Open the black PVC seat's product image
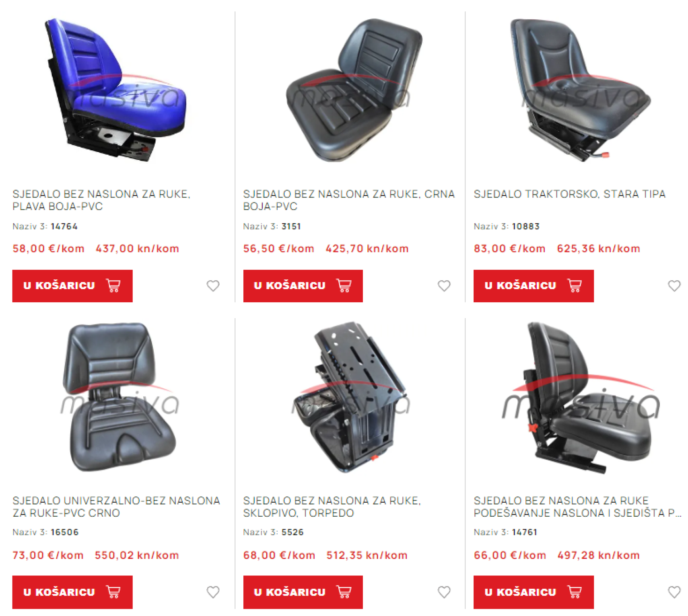The height and width of the screenshot is (616, 688). [x=354, y=90]
